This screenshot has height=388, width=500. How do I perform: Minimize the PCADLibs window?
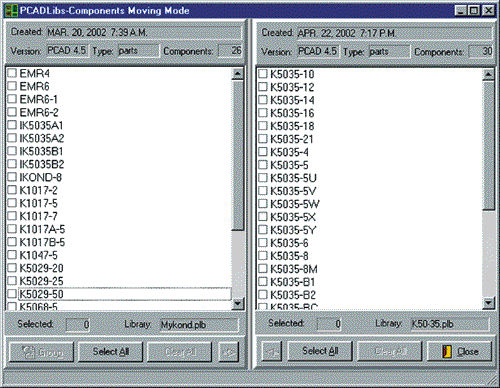tap(461, 11)
